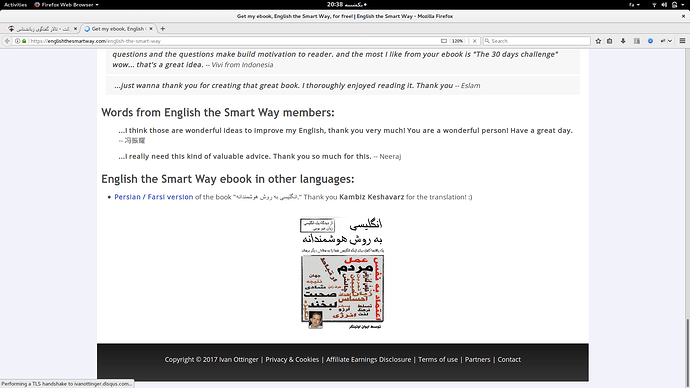The height and width of the screenshot is (388, 690).
Task: Click the 'Eslam' attribution text
Action: point(470,86)
